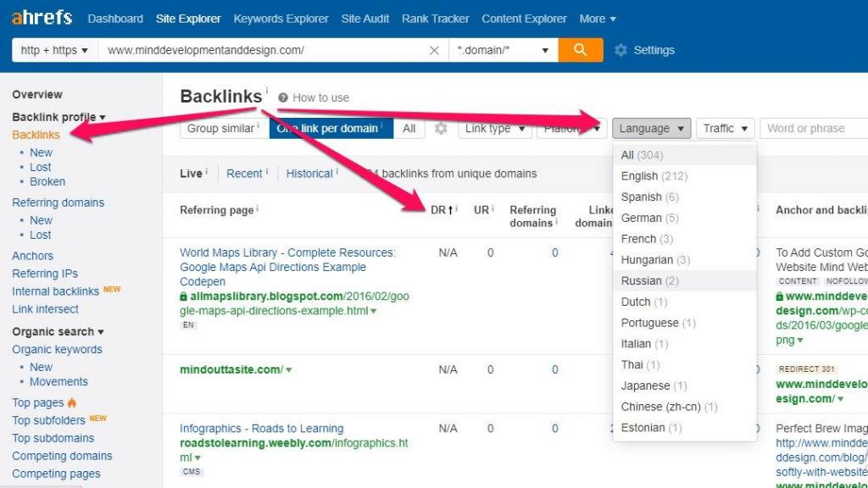Open Dashboard in top navigation

[115, 19]
